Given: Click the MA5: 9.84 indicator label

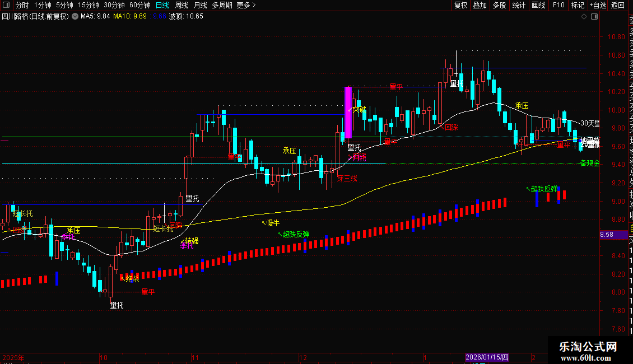Looking at the screenshot, I should (95, 17).
